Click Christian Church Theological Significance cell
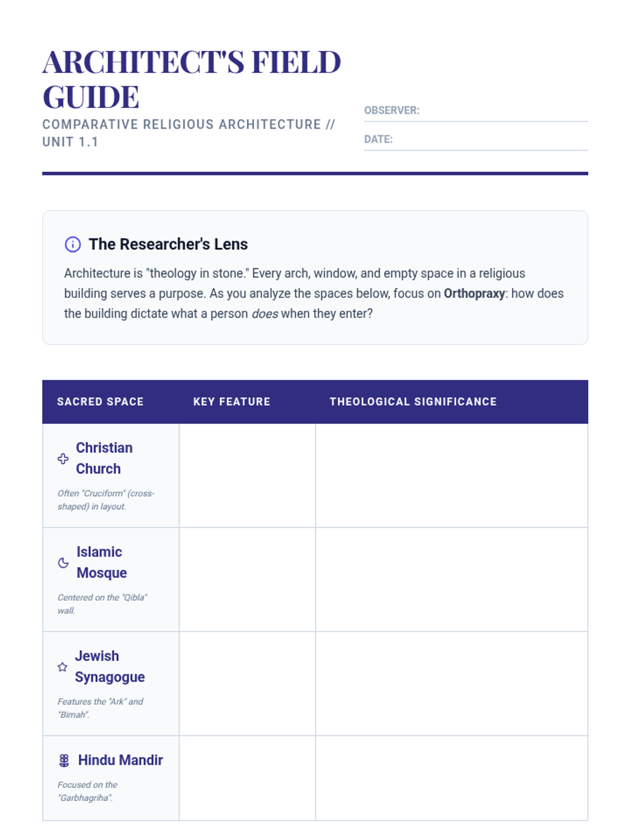Image resolution: width=630 pixels, height=840 pixels. (451, 475)
